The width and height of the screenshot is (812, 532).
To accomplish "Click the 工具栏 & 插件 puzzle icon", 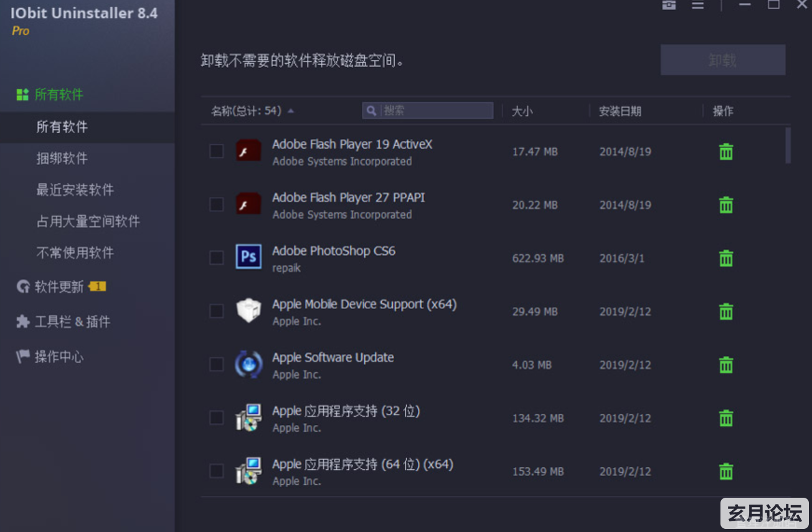I will click(23, 321).
